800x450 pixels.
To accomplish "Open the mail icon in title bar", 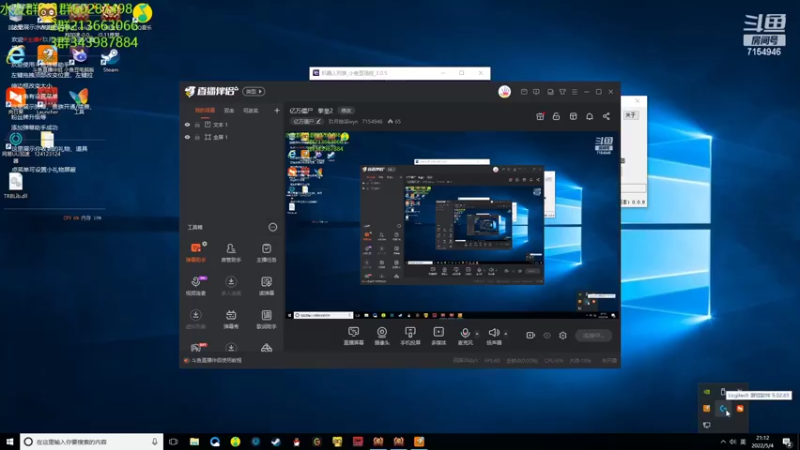I will point(524,92).
